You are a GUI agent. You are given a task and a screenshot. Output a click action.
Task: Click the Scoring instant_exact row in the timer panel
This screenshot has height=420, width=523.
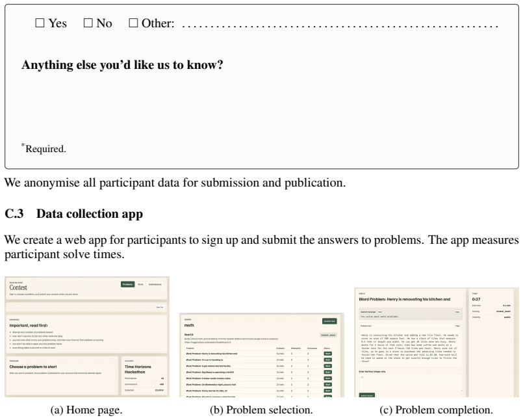coord(491,311)
